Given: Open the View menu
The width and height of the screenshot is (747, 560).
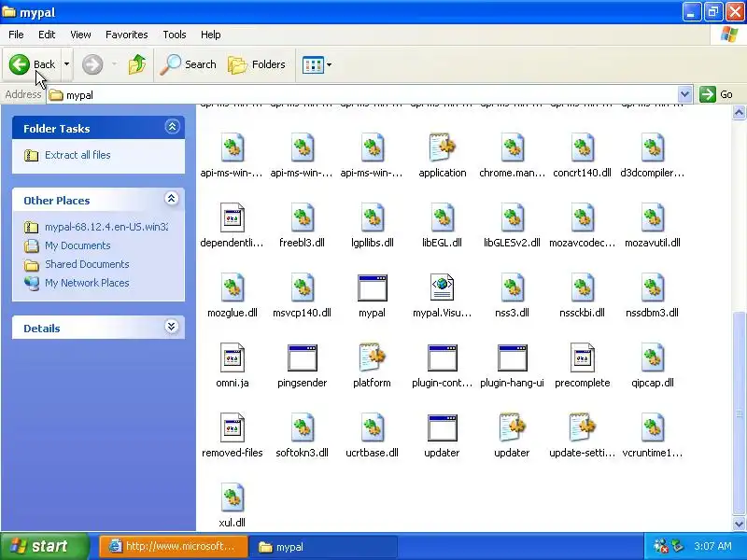Looking at the screenshot, I should pos(80,35).
